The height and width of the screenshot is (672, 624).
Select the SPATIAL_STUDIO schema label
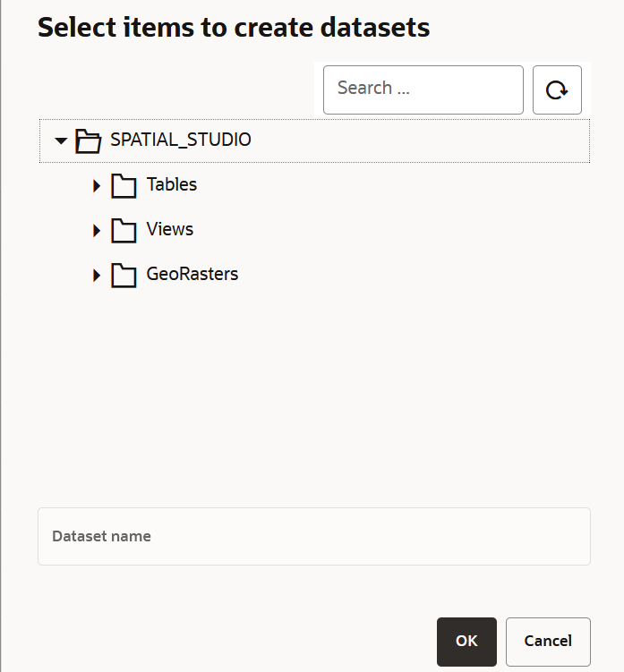tap(180, 140)
